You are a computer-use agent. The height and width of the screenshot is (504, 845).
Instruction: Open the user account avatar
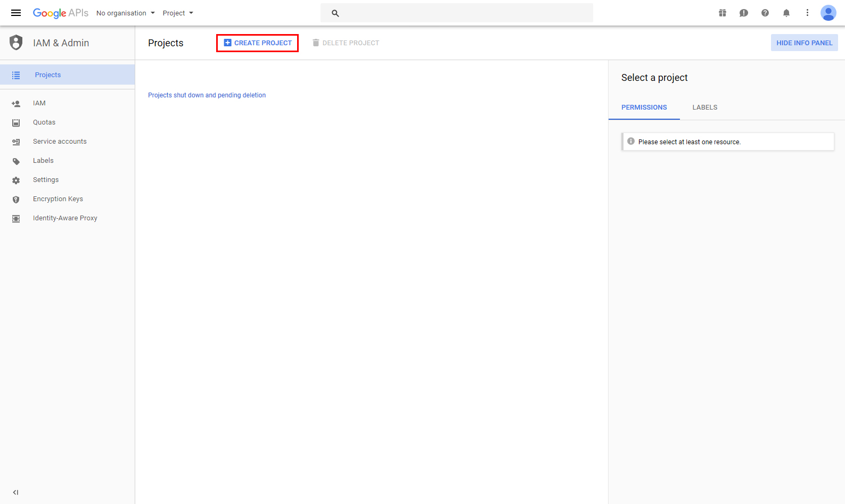(828, 13)
